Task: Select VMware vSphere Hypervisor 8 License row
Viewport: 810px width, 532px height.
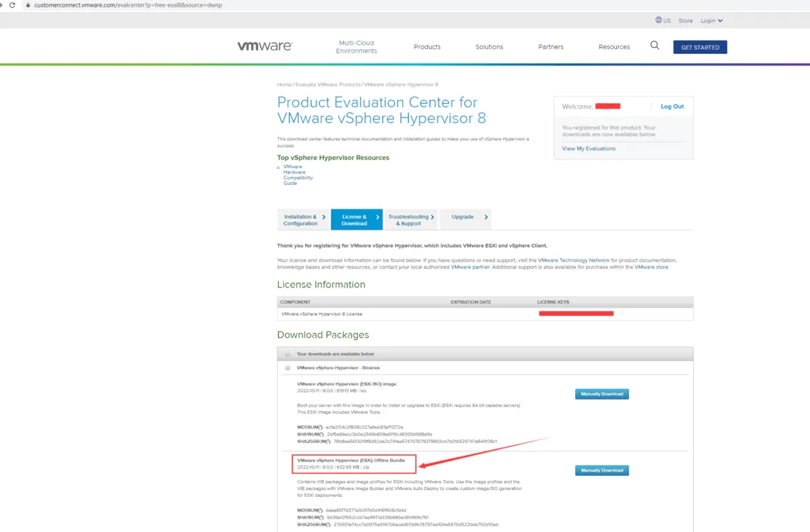Action: [x=485, y=314]
